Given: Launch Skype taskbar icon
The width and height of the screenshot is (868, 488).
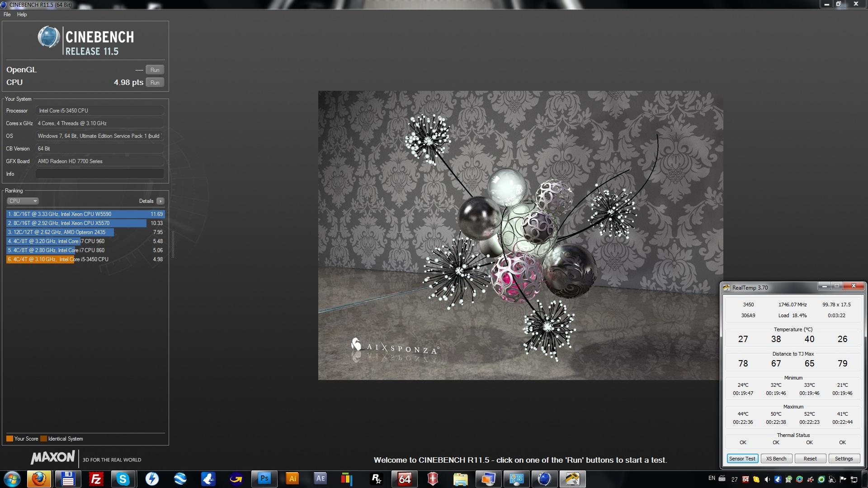Looking at the screenshot, I should click(123, 479).
